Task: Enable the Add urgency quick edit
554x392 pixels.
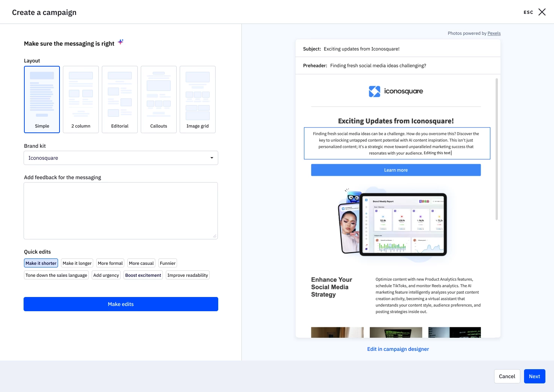Action: pos(106,275)
